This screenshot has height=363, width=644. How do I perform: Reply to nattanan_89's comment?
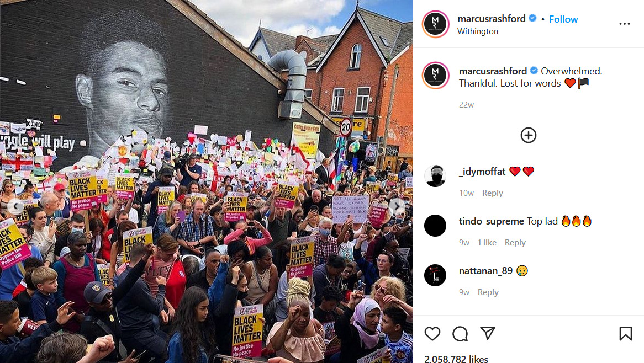tap(488, 292)
